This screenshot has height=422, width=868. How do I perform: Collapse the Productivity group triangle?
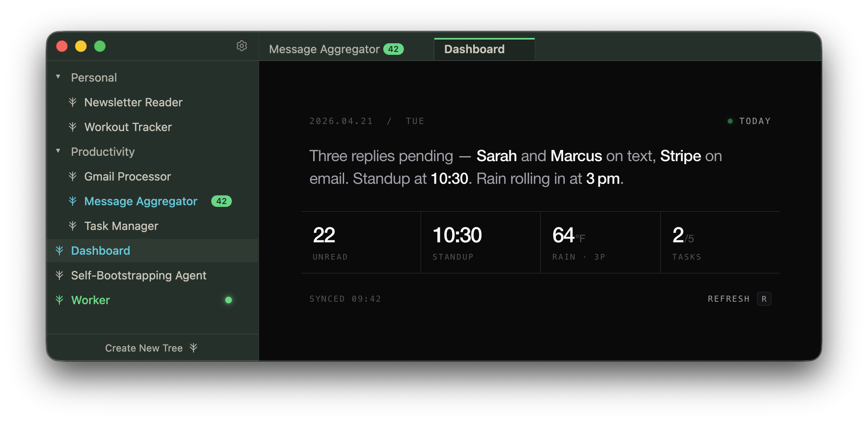(x=58, y=151)
